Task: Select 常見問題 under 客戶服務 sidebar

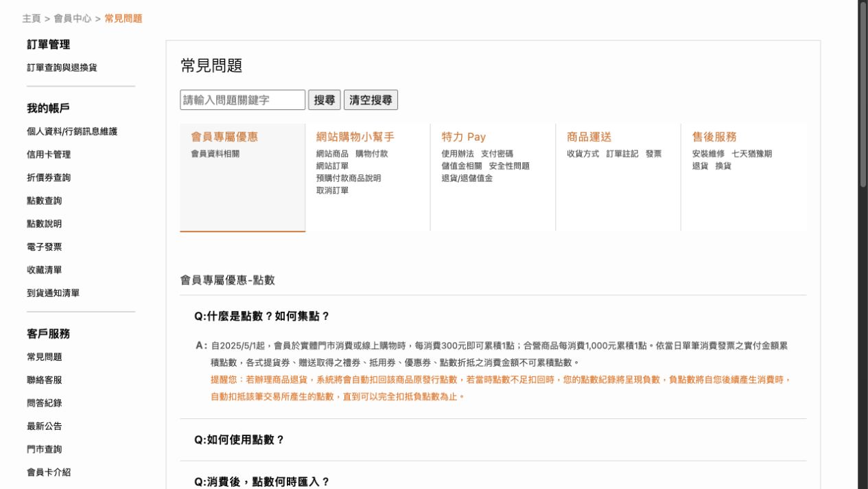Action: (x=45, y=357)
